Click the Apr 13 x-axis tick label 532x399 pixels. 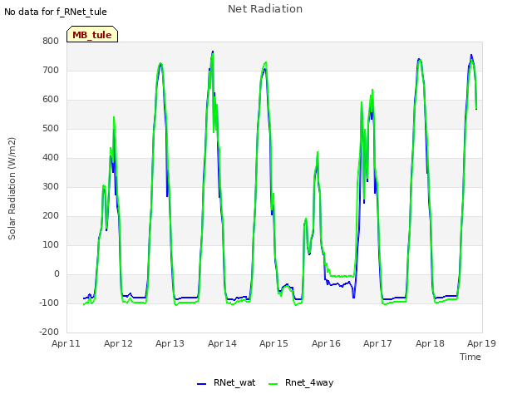tap(170, 343)
